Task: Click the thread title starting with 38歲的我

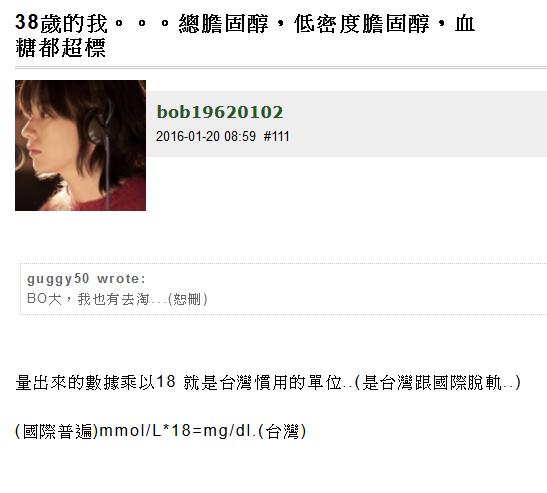Action: coord(245,35)
